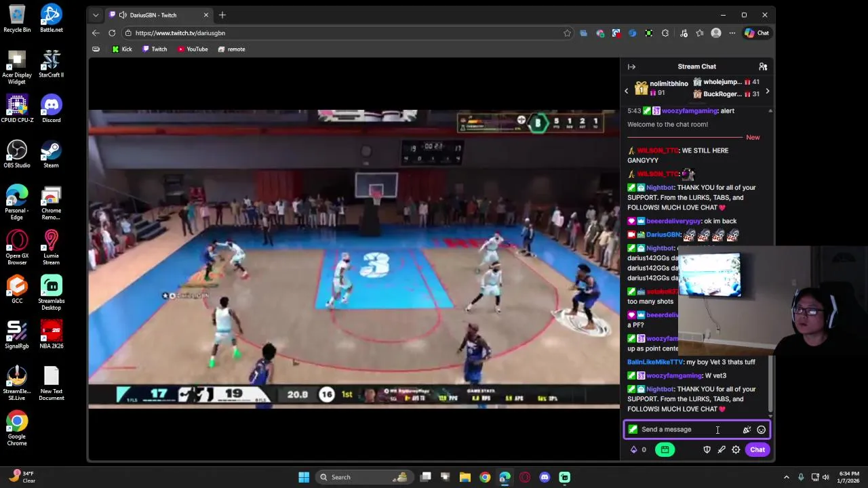Click the address bar URL
The height and width of the screenshot is (488, 868).
[x=180, y=33]
